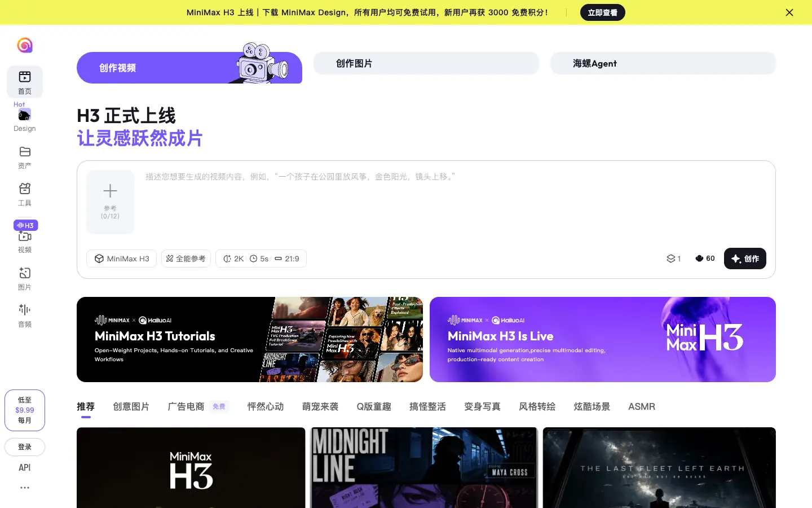Open the three-dot more menu in the sidebar
812x508 pixels.
coord(25,488)
